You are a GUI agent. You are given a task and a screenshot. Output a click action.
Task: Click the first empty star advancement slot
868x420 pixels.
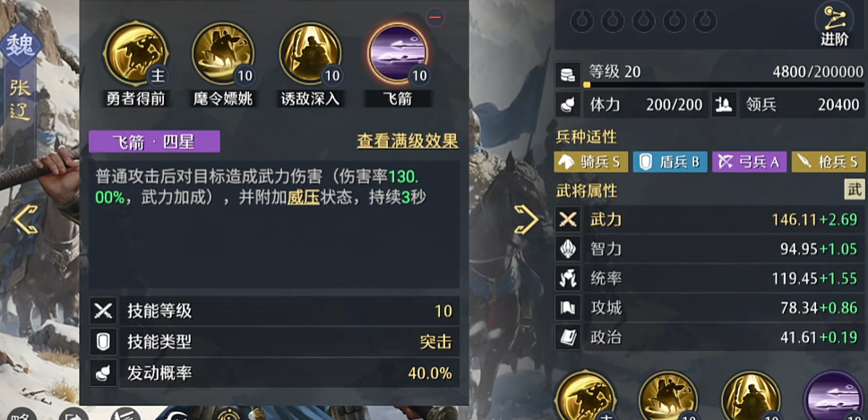tap(582, 21)
